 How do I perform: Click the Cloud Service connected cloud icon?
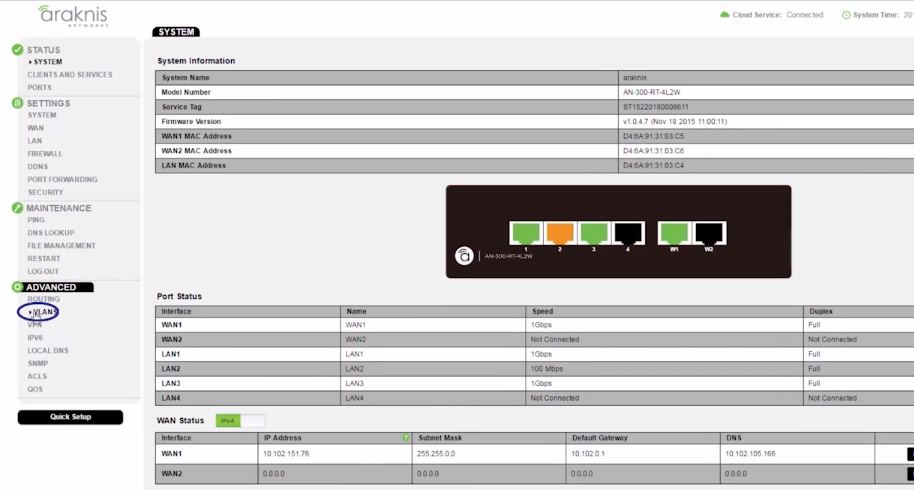point(725,15)
